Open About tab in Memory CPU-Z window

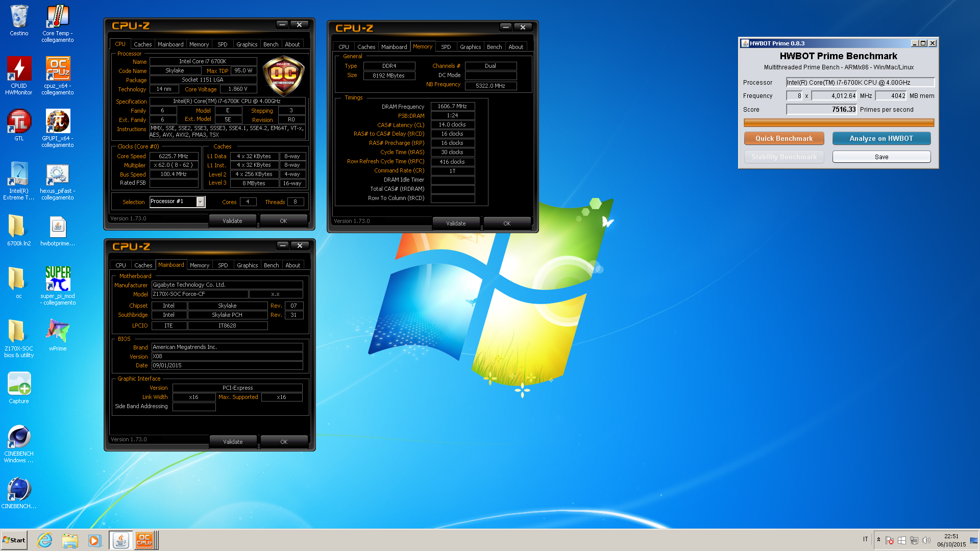(516, 47)
